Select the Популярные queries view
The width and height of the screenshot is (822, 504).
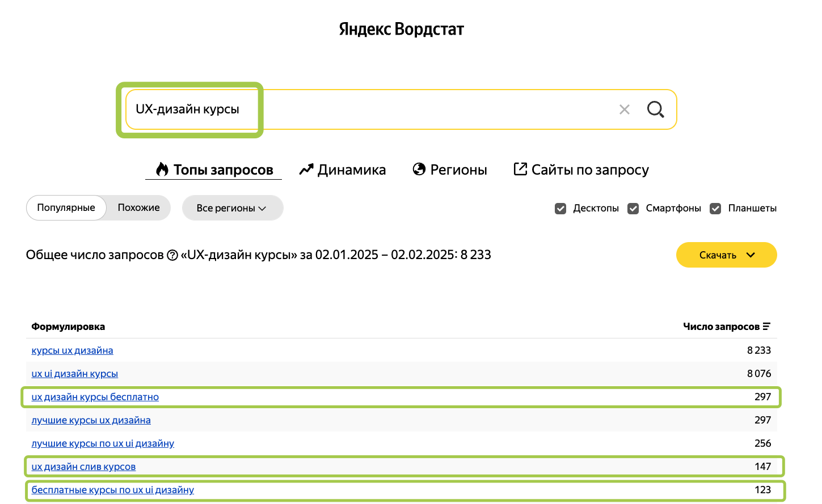(66, 207)
